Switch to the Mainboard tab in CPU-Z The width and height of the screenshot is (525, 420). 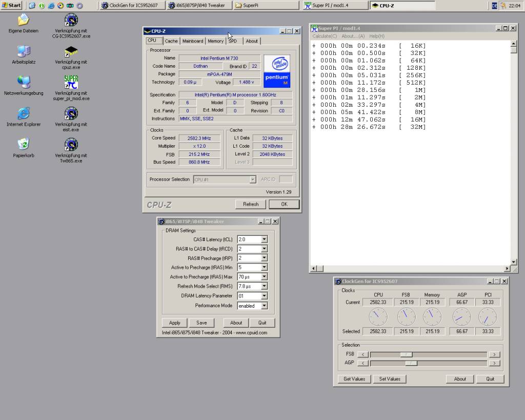193,41
